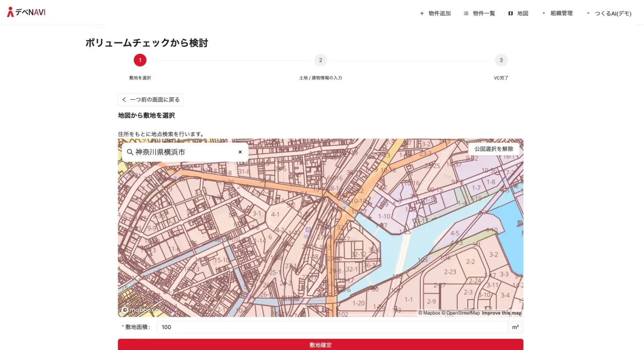
Task: Click the list icon beside 物件一覧
Action: (x=466, y=13)
